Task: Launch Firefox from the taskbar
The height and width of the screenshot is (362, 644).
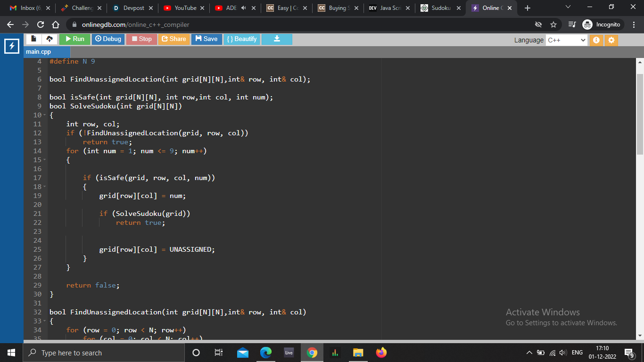Action: pyautogui.click(x=381, y=352)
